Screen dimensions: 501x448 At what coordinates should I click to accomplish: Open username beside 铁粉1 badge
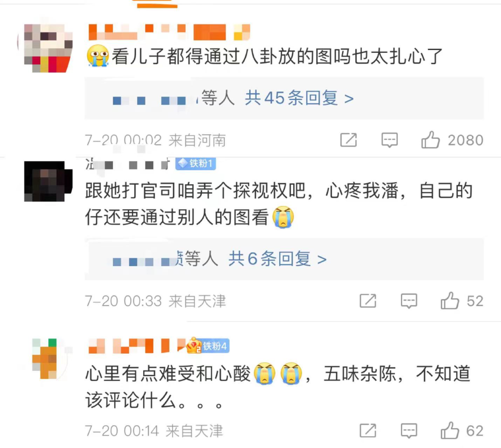[129, 164]
